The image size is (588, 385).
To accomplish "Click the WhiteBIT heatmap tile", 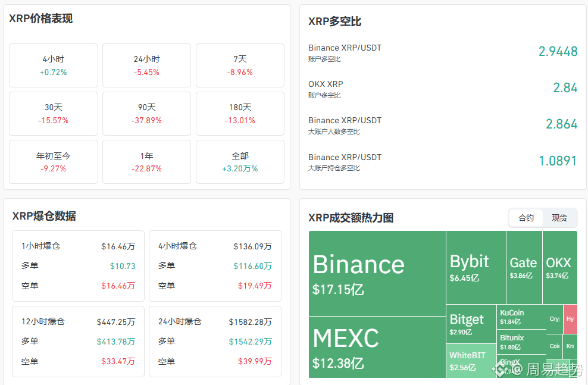I will (471, 361).
